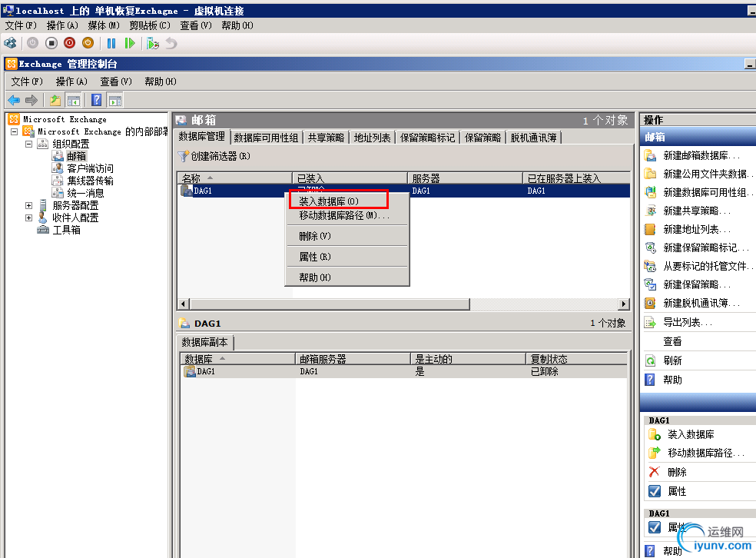The height and width of the screenshot is (558, 756).
Task: Click the 查看 item in actions pane
Action: [x=672, y=341]
